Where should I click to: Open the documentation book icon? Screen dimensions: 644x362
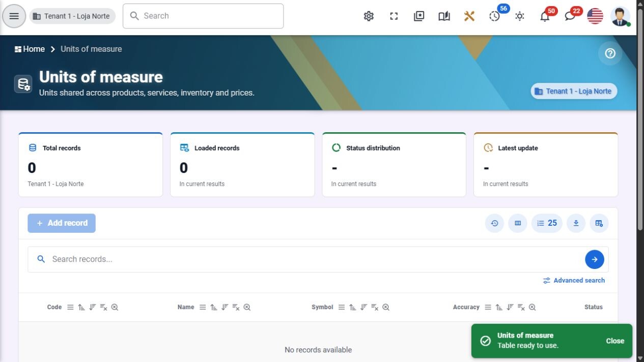click(444, 16)
